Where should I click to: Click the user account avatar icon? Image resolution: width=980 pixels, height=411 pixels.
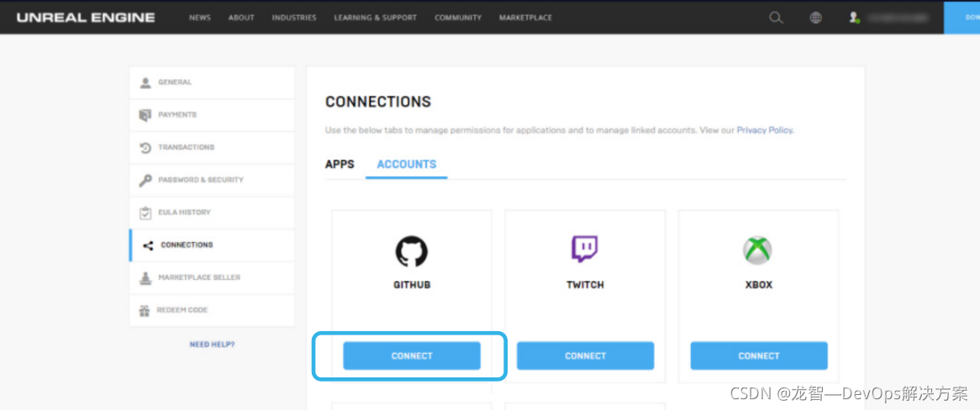click(855, 18)
